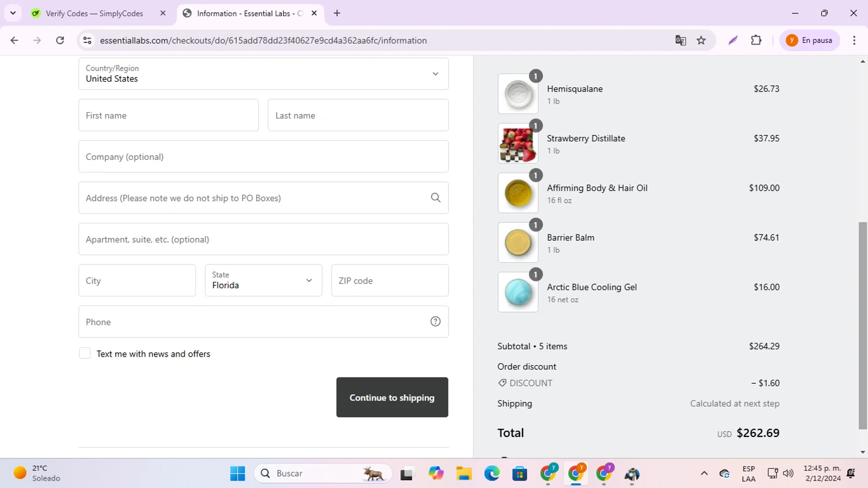Open Microsoft Edge from the taskbar

tap(492, 474)
